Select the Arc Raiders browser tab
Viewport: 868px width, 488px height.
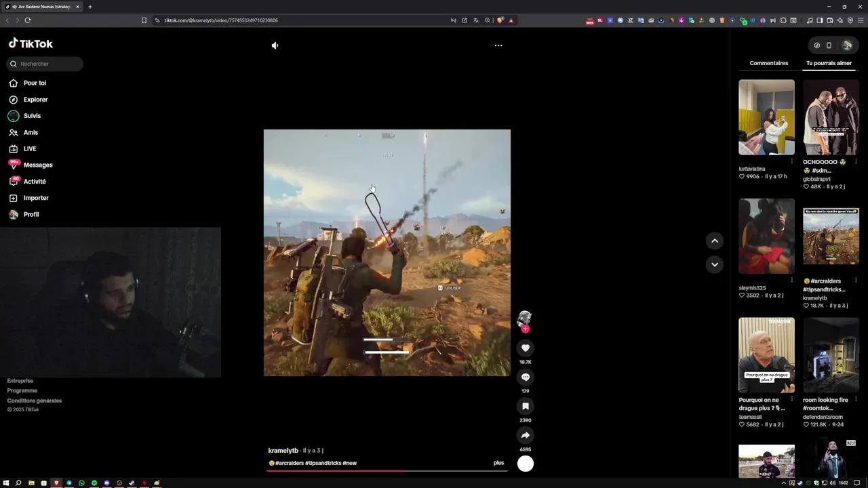(x=43, y=7)
